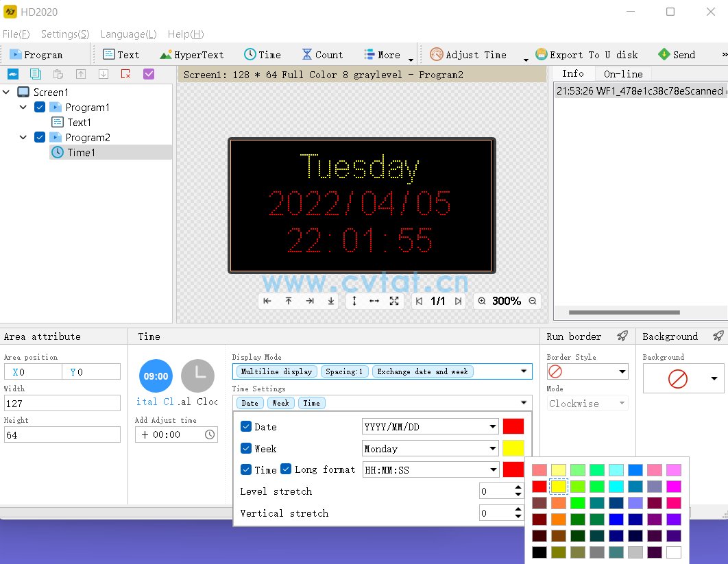Select the analog clock style
Screen dimensions: 728x564
[198, 376]
